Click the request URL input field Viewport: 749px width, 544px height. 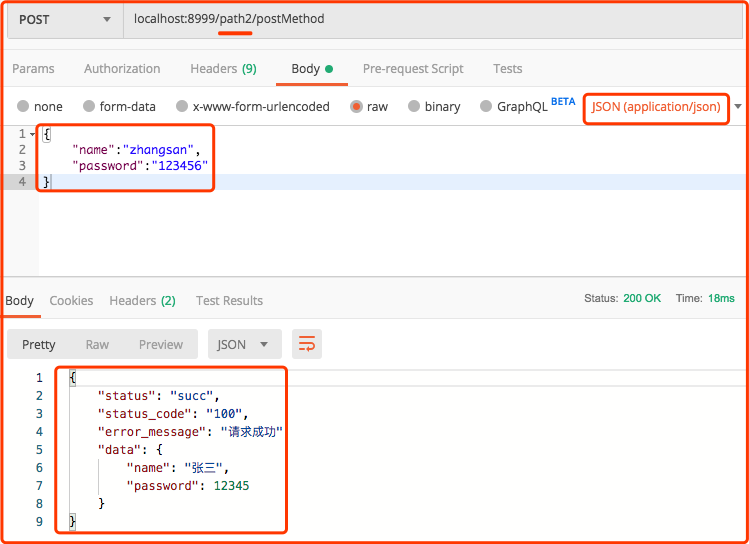click(x=430, y=19)
